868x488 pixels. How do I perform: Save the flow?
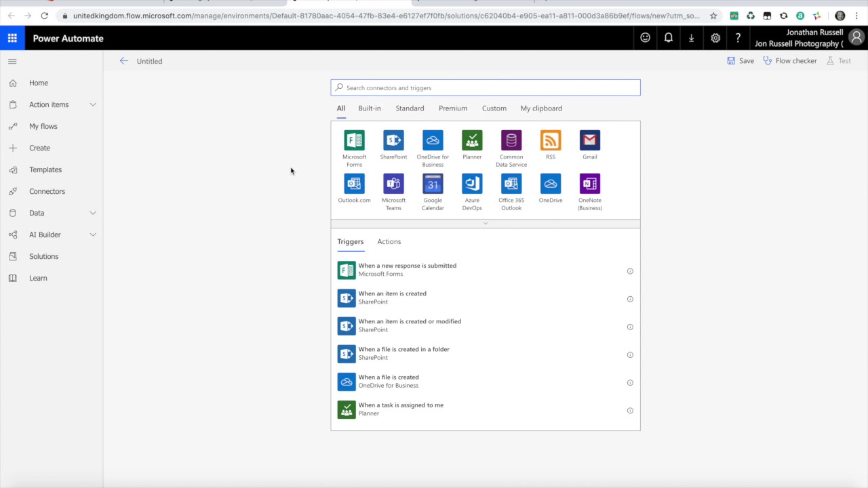pyautogui.click(x=741, y=61)
